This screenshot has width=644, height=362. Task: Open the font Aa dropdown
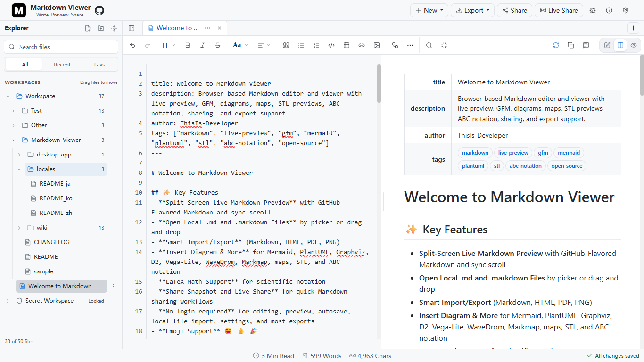pyautogui.click(x=240, y=45)
